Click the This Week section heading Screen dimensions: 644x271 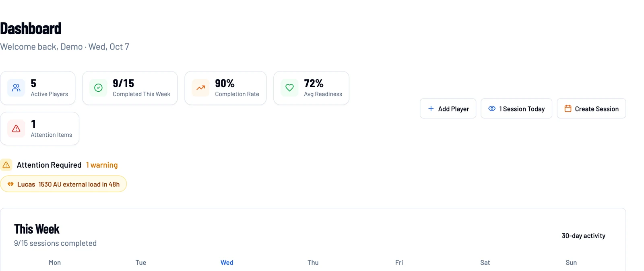pos(37,229)
